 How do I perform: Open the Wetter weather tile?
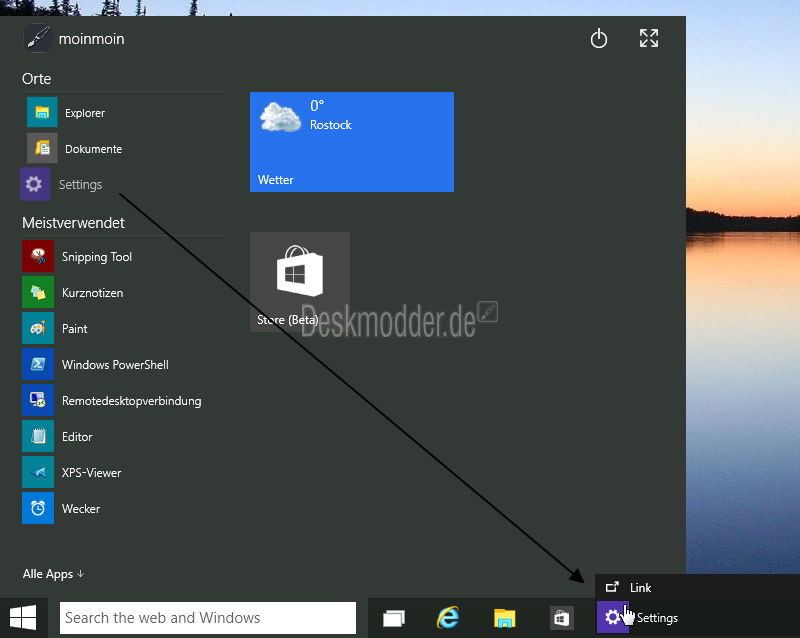point(352,142)
